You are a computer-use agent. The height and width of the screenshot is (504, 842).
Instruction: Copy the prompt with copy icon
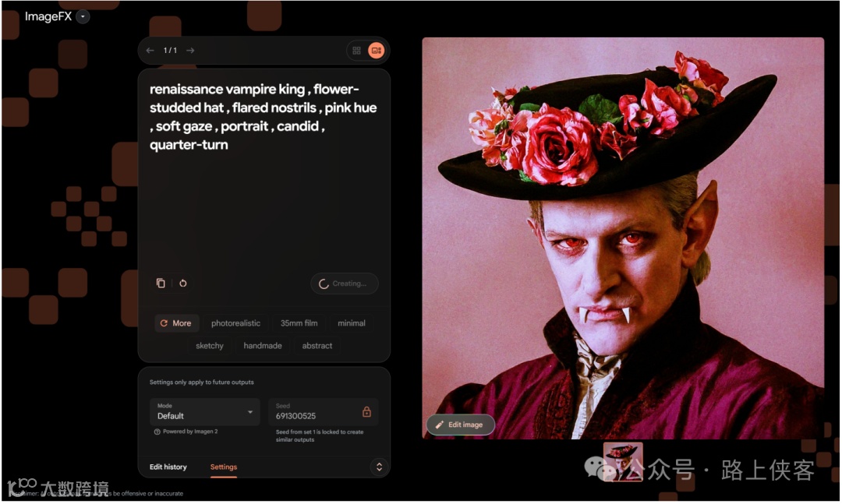(161, 284)
